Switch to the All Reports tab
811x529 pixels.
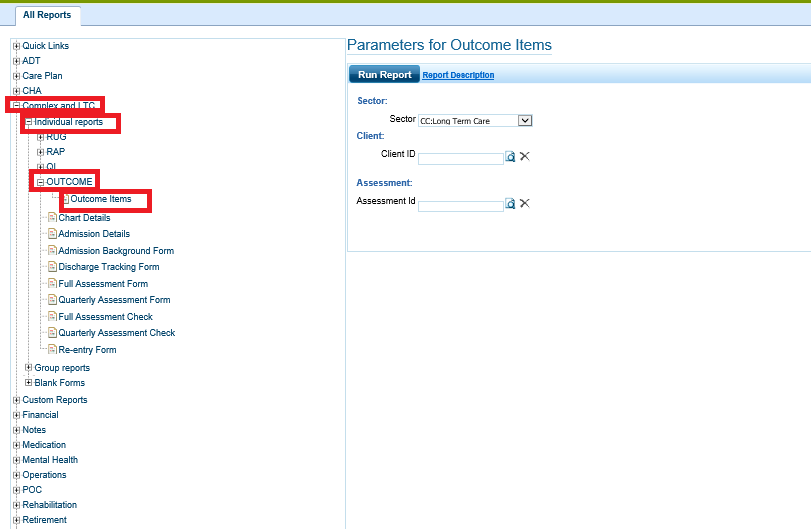pos(48,15)
